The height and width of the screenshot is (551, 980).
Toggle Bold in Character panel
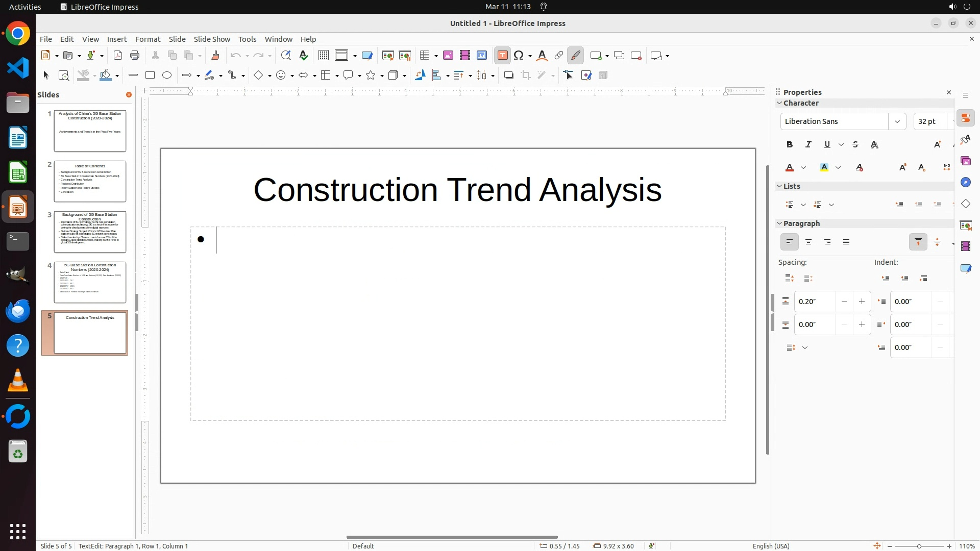pos(790,145)
